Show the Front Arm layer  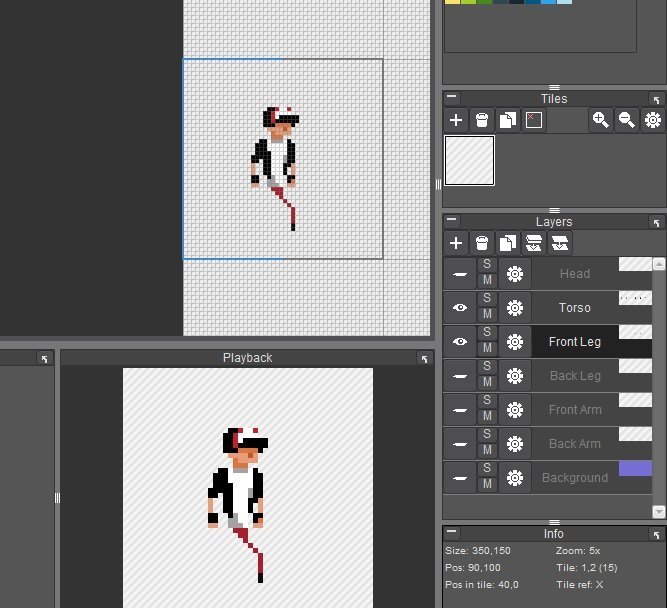(460, 410)
